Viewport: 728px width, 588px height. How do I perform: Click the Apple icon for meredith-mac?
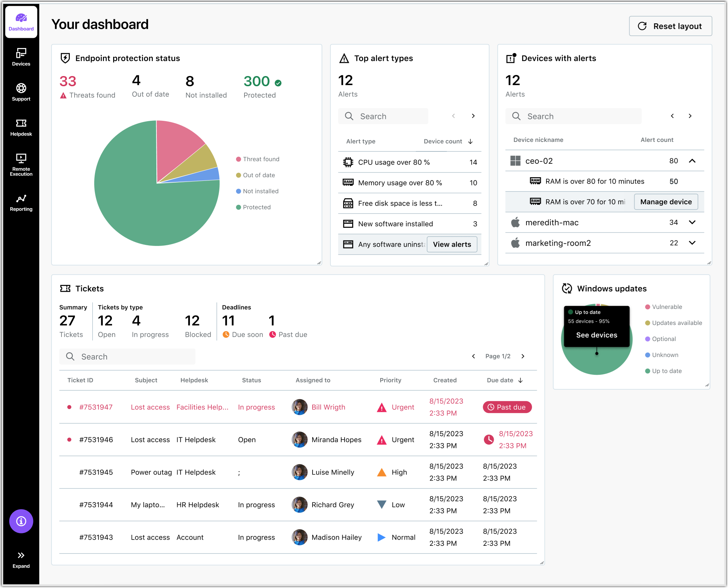coord(515,222)
